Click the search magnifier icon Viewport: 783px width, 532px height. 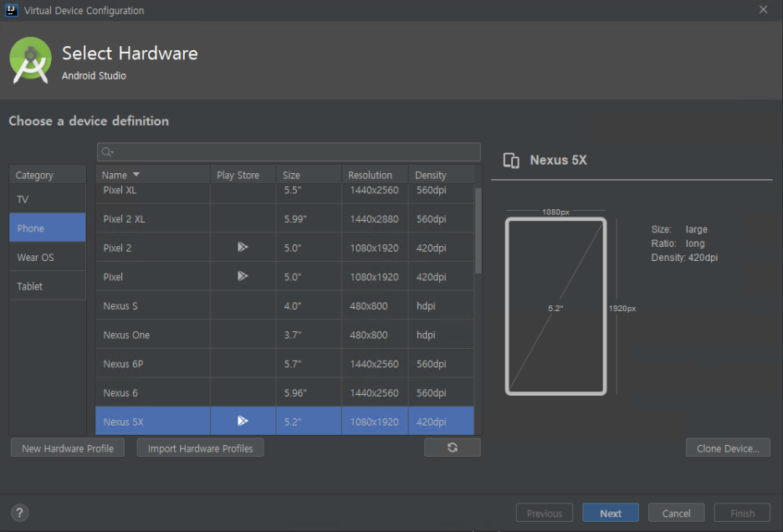click(107, 152)
